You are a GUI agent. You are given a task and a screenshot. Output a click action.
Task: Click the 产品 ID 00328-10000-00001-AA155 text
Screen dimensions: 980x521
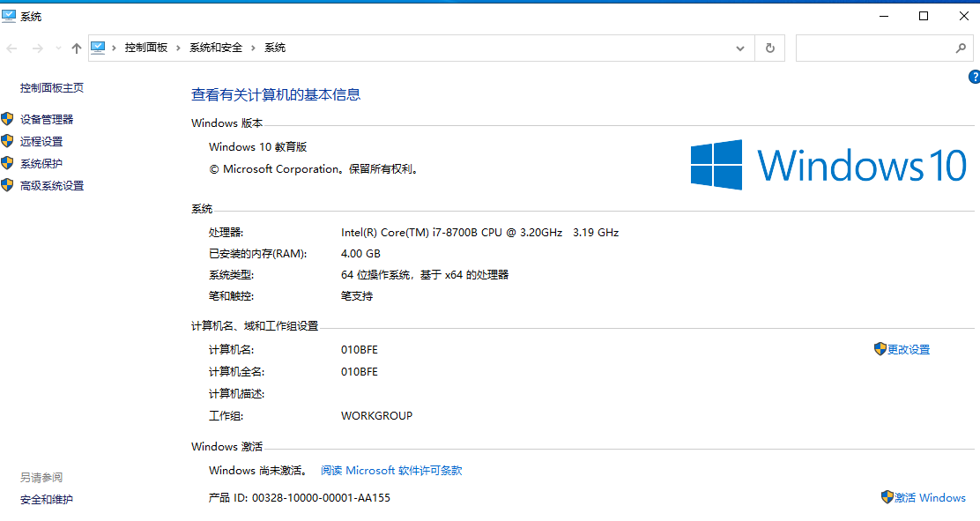pyautogui.click(x=300, y=498)
